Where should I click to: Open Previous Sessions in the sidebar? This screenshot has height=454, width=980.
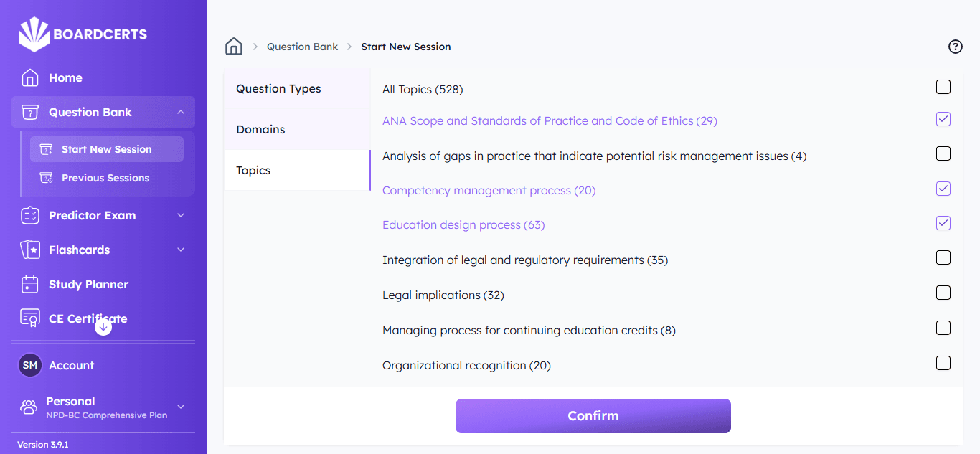coord(105,178)
